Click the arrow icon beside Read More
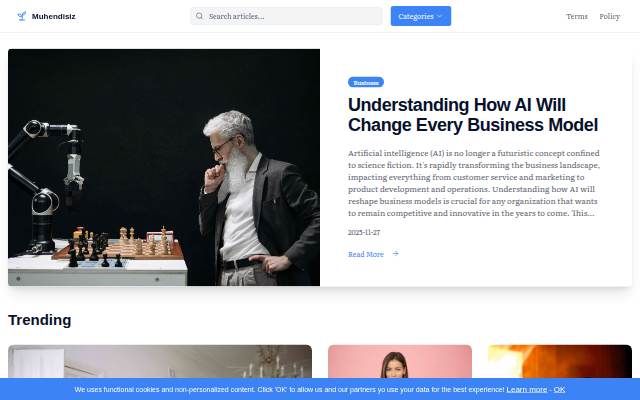Image resolution: width=640 pixels, height=400 pixels. pos(395,254)
